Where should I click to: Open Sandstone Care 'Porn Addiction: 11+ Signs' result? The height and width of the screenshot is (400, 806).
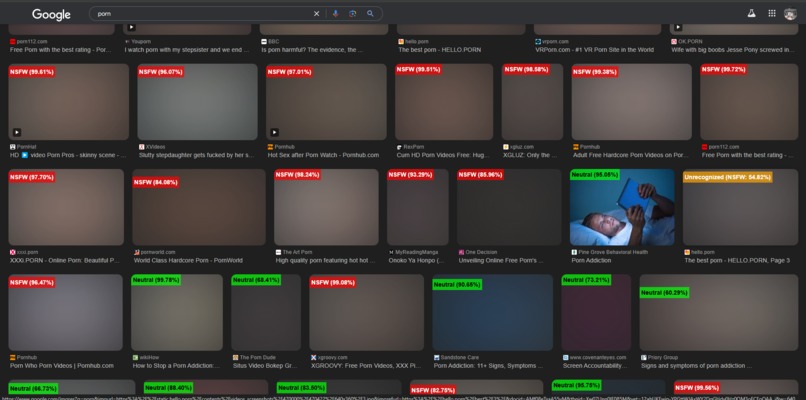click(x=488, y=366)
